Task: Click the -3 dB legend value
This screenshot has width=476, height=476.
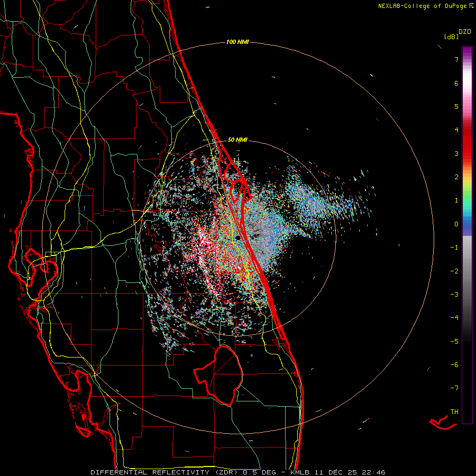Action: click(x=454, y=295)
